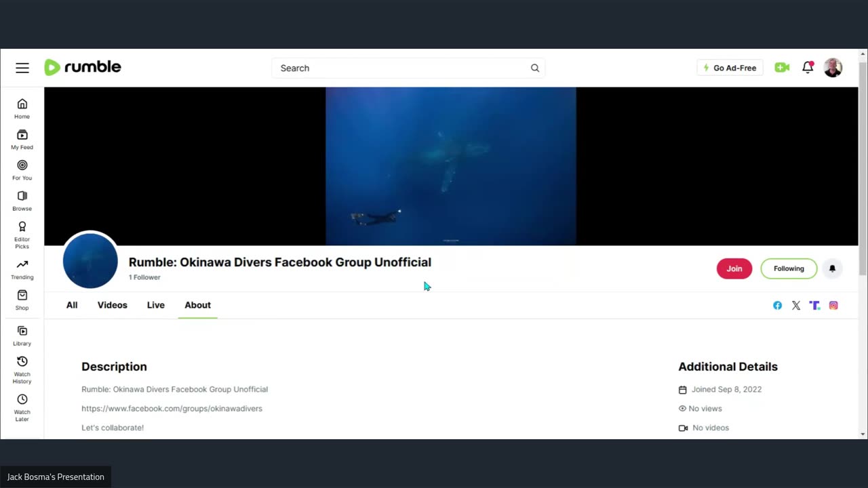Click the 1 Follower text

pos(144,277)
